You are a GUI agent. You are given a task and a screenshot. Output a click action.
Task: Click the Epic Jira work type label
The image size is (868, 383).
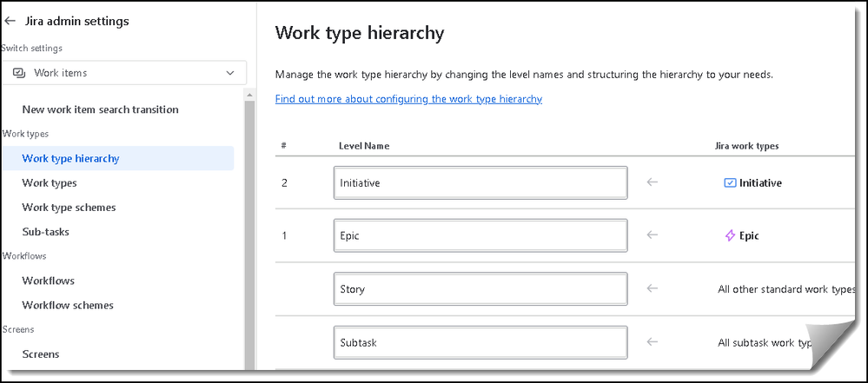749,235
